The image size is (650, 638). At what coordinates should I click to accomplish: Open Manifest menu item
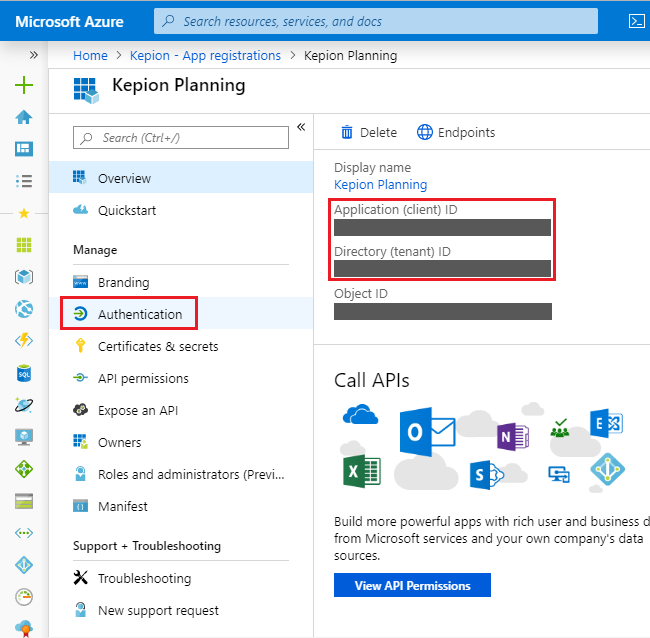[181, 506]
